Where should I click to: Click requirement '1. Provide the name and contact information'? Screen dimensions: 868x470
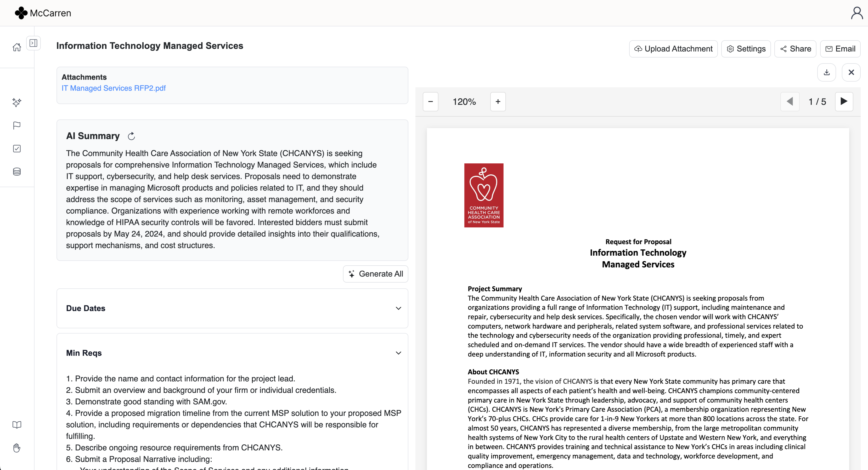click(x=181, y=379)
